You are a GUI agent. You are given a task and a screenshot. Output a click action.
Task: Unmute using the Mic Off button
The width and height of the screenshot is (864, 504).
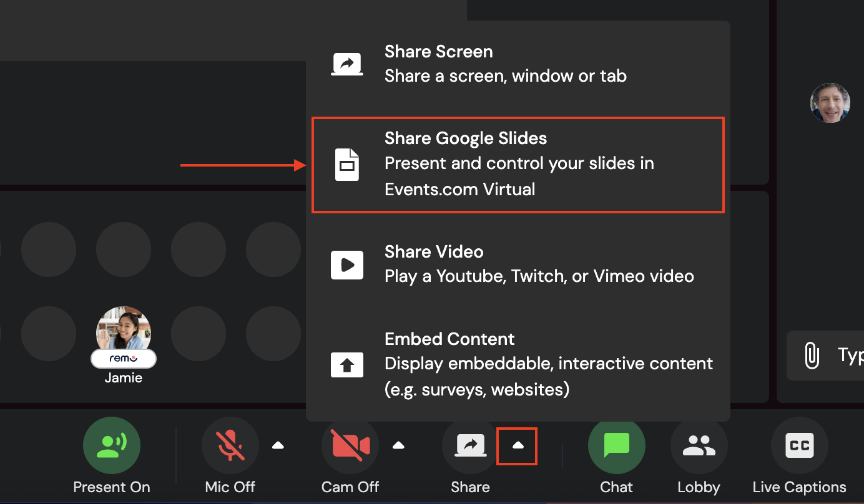point(230,445)
